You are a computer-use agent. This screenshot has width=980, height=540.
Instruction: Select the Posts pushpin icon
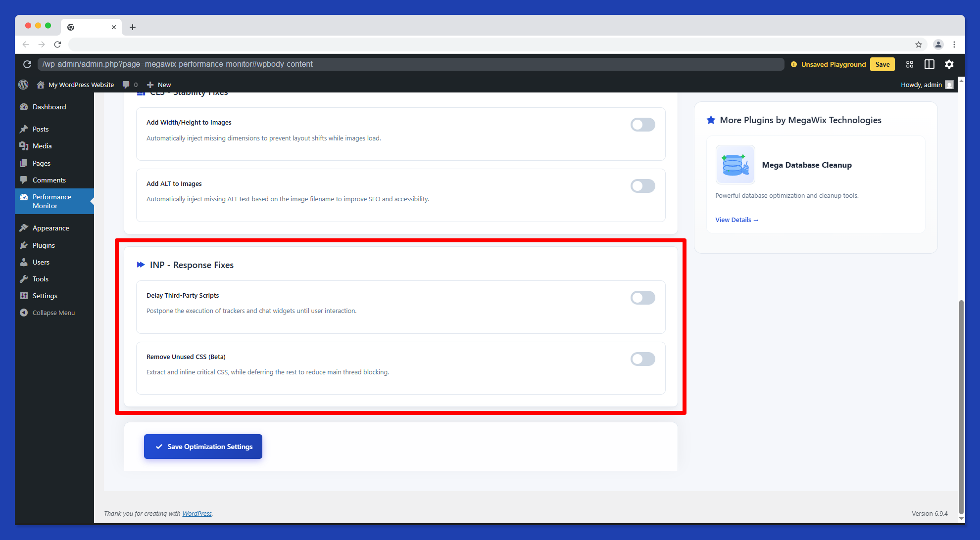click(x=24, y=129)
